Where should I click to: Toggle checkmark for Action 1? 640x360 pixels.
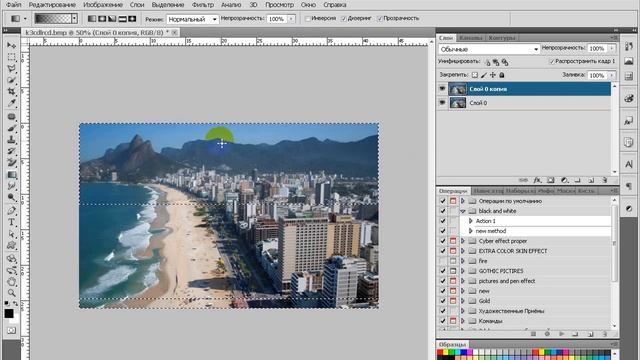point(442,221)
